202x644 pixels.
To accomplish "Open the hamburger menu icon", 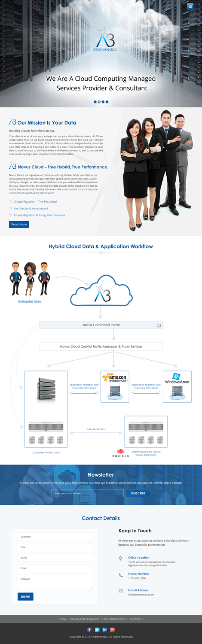I will (x=190, y=6).
